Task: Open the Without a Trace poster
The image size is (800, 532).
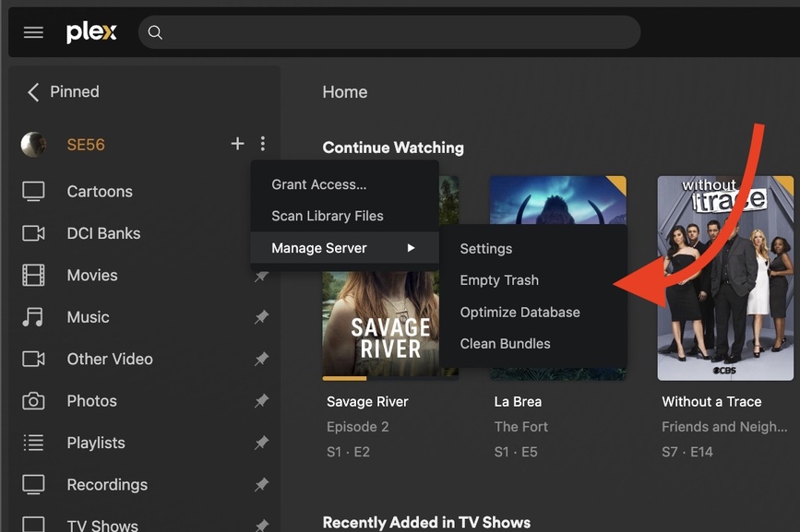Action: [725, 278]
